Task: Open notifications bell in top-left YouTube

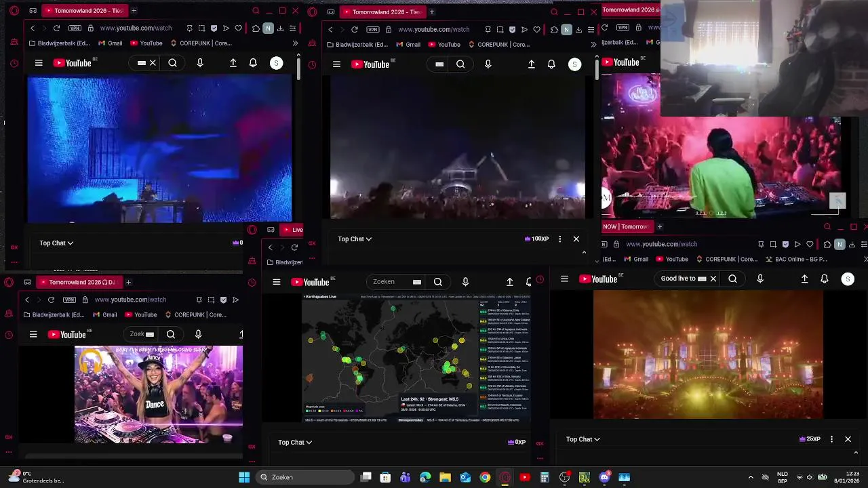Action: (x=253, y=63)
